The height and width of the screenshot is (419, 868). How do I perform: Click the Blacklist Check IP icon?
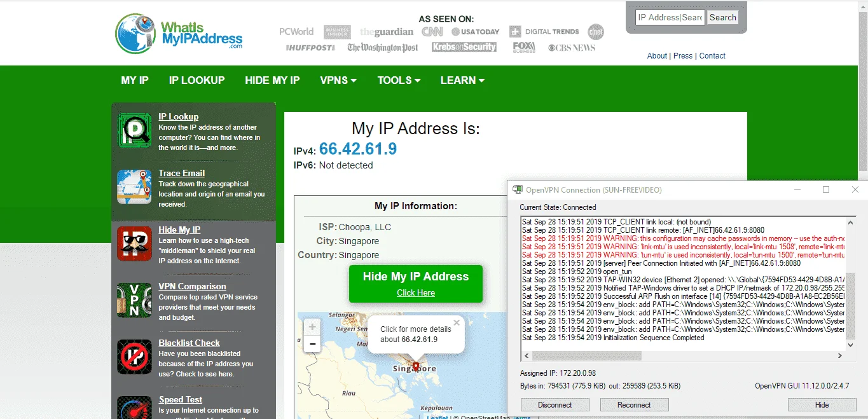point(134,357)
